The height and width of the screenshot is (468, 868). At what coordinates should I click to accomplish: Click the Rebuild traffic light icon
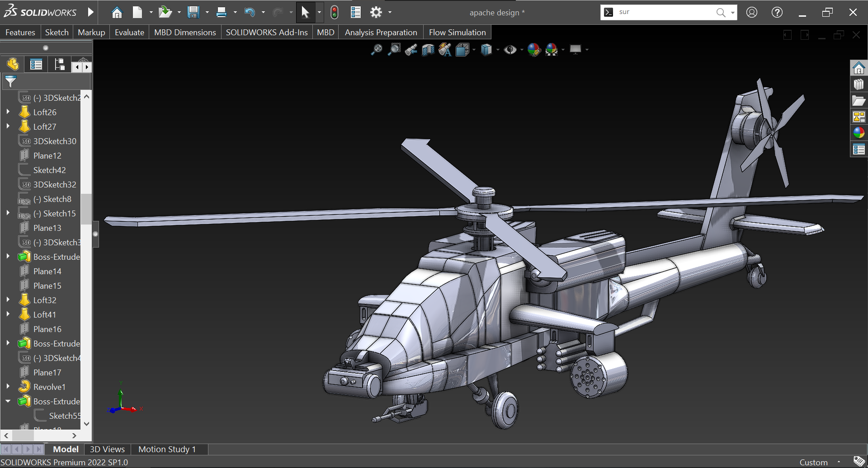pyautogui.click(x=334, y=12)
